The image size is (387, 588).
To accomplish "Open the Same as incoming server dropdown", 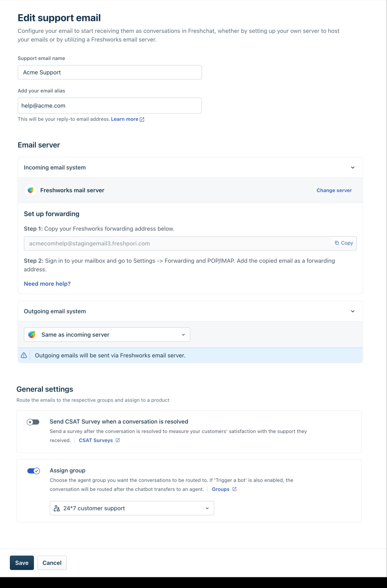I will tap(107, 334).
